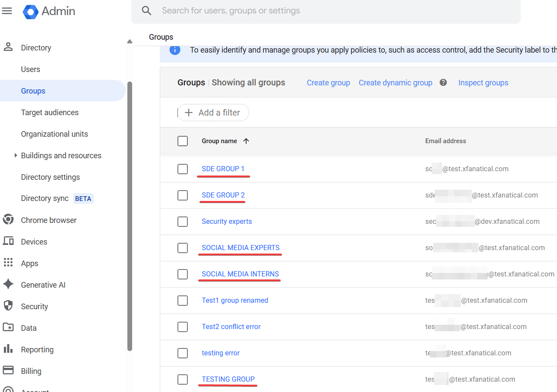Click the Devices icon in sidebar
The width and height of the screenshot is (557, 392).
point(8,241)
